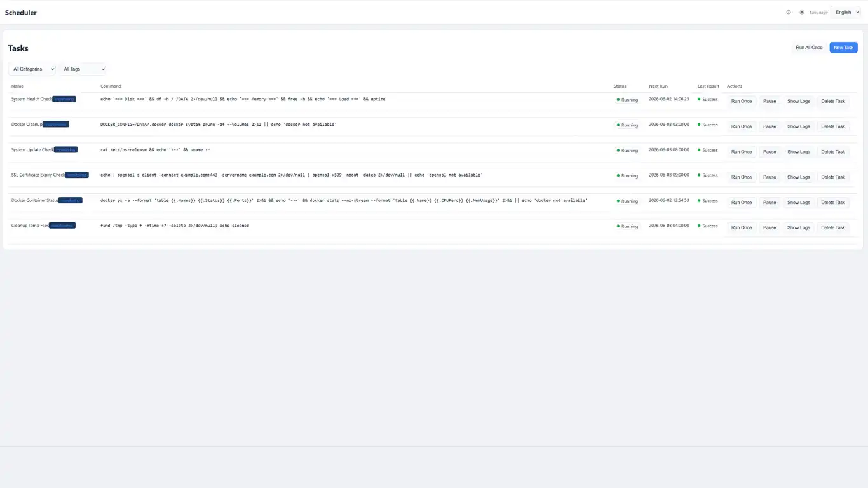Open the All Categories filter dropdown
This screenshot has width=868, height=488.
(32, 69)
